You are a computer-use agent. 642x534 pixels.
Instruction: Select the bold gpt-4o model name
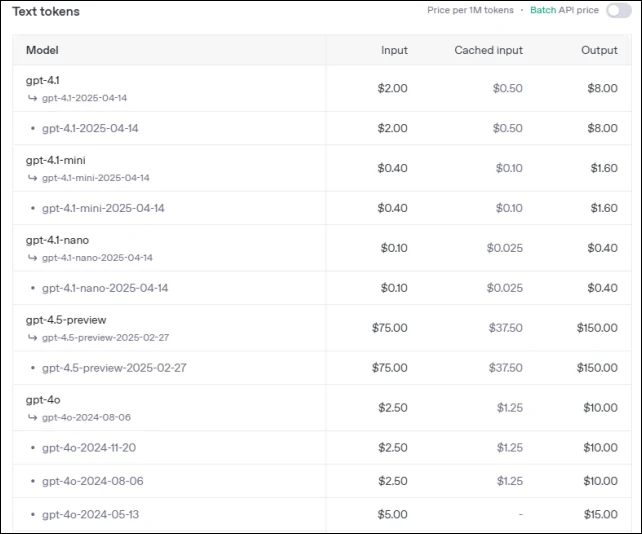click(x=43, y=400)
